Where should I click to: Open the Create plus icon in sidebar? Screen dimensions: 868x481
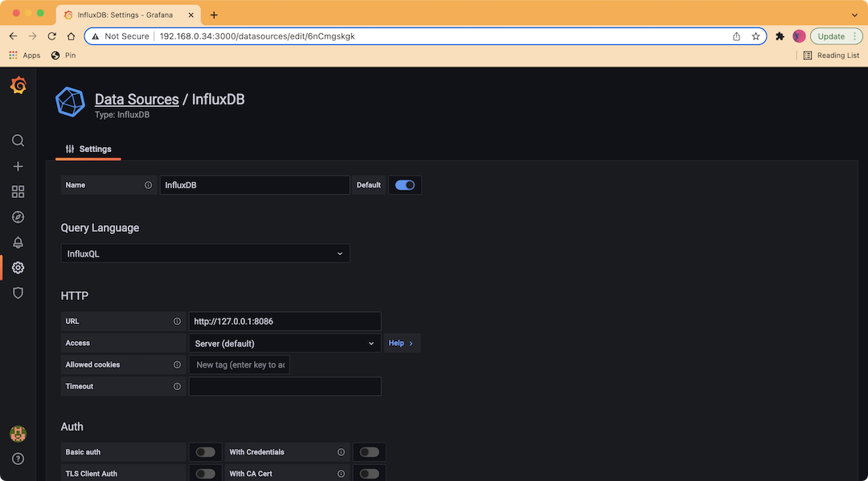coord(18,166)
